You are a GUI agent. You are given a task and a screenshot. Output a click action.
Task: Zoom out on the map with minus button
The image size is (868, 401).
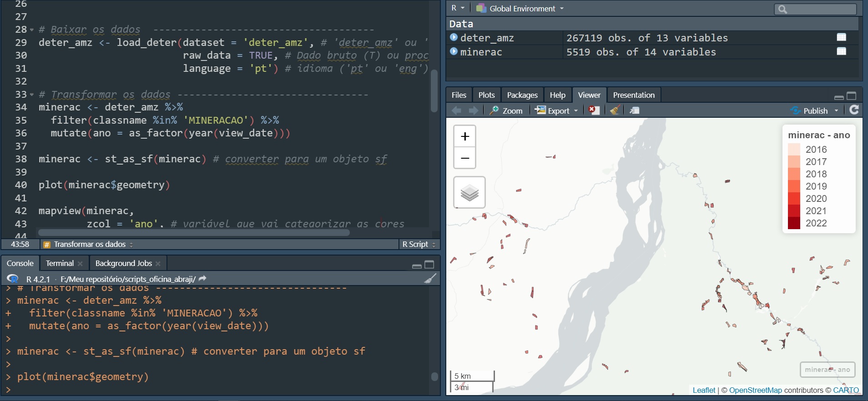pyautogui.click(x=464, y=158)
